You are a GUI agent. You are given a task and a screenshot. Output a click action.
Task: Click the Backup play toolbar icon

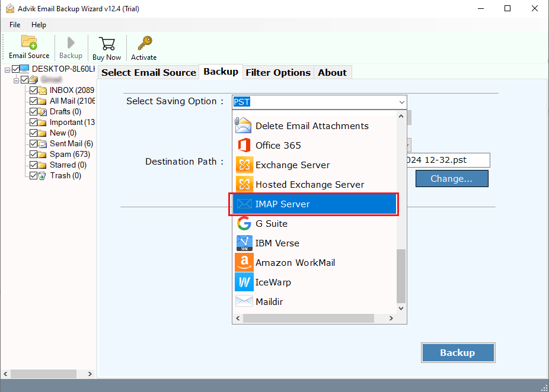click(71, 43)
